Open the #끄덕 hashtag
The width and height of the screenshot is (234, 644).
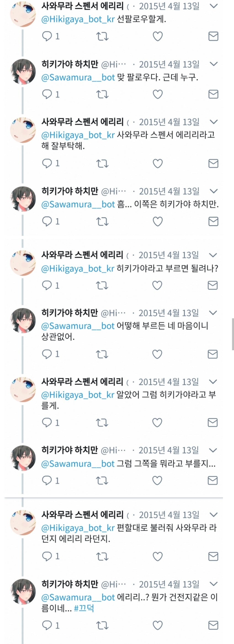84,608
